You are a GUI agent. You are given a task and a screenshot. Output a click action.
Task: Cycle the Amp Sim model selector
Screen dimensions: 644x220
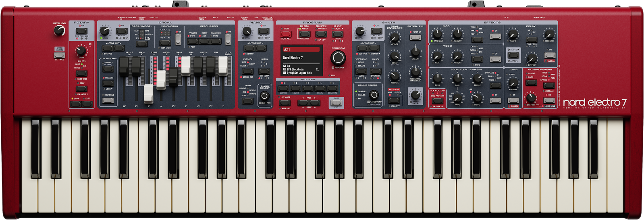click(x=495, y=85)
